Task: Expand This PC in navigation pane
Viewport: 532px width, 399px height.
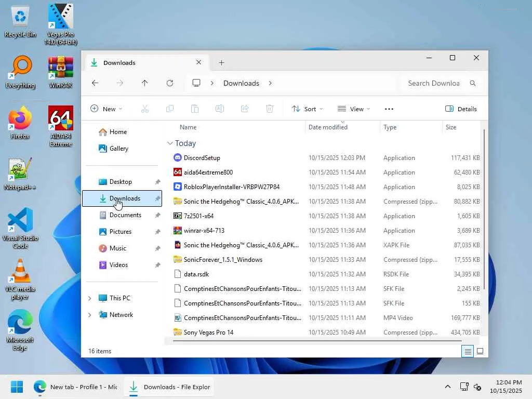Action: (89, 298)
